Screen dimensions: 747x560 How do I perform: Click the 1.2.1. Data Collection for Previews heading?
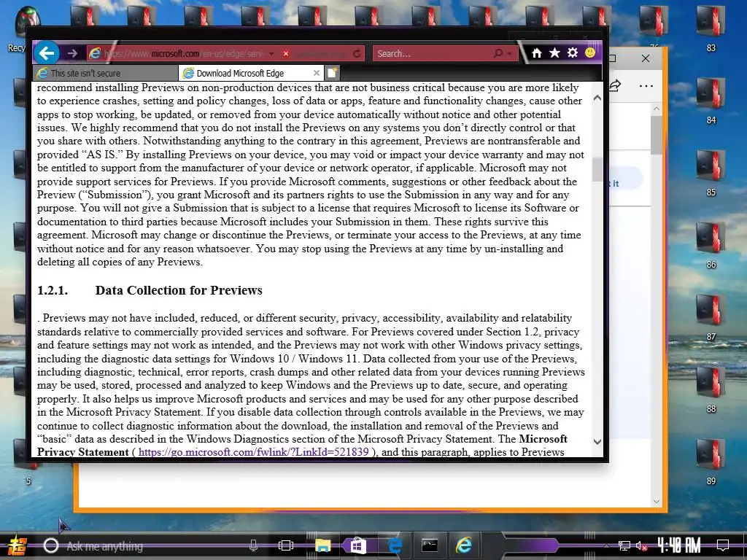point(150,290)
